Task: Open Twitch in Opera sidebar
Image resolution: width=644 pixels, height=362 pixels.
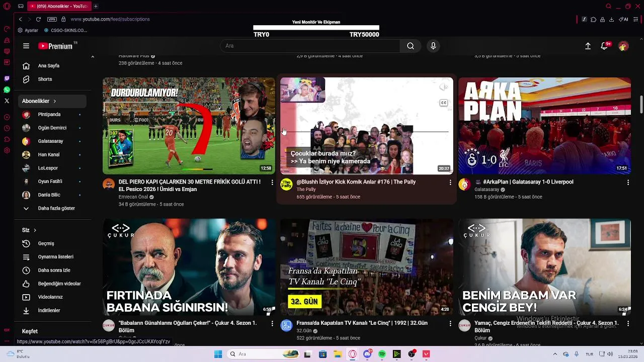Action: 7,78
